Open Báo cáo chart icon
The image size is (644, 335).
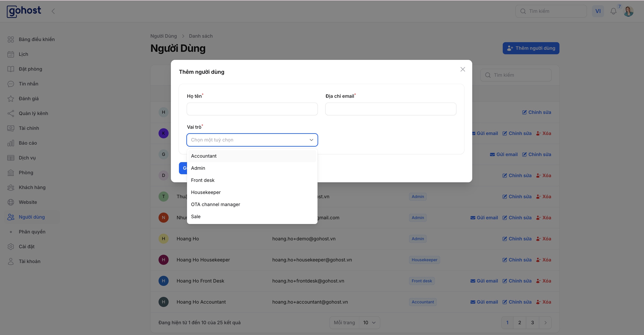coord(11,143)
